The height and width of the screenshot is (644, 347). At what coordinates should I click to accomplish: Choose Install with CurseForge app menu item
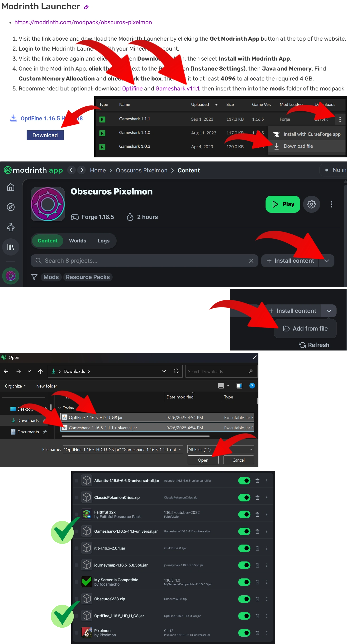coord(307,134)
